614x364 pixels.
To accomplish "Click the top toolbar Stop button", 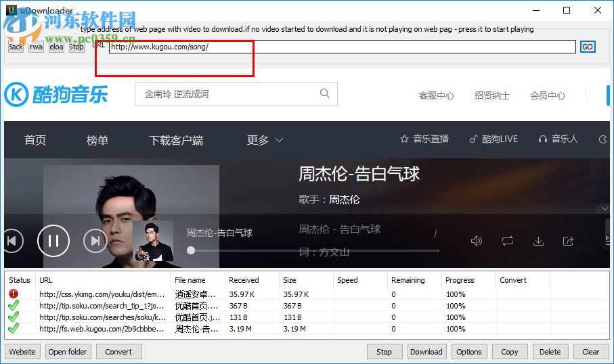I will (x=76, y=47).
